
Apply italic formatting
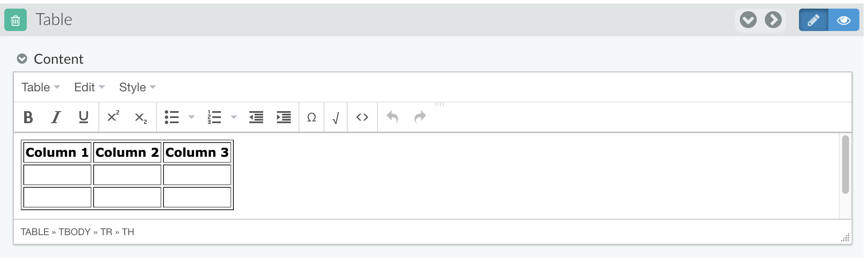coord(56,117)
